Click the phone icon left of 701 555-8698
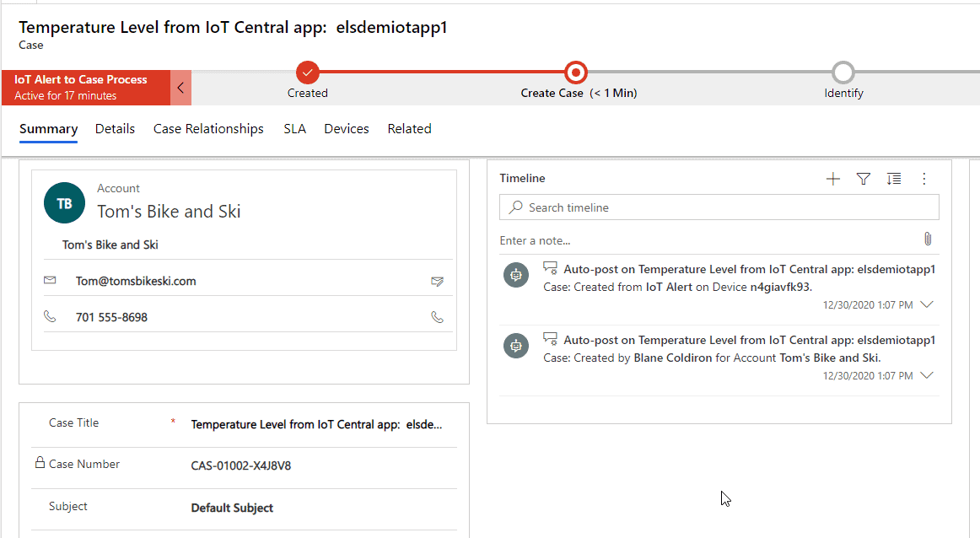The image size is (980, 538). pos(50,317)
